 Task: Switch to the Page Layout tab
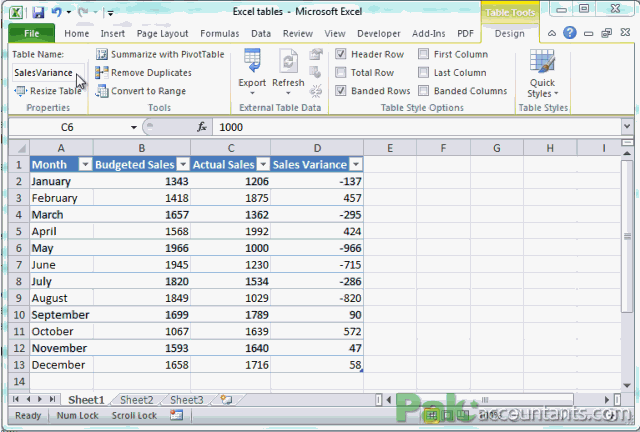[162, 33]
